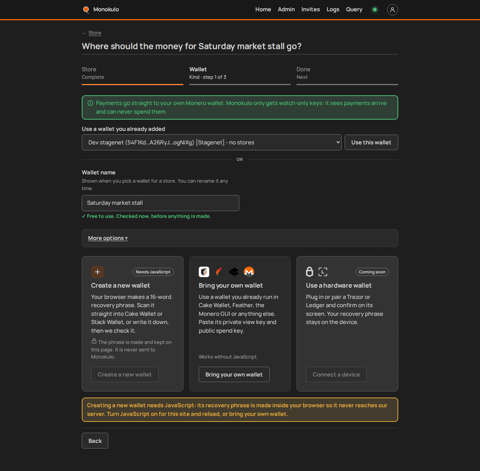Viewport: 480px width, 471px height.
Task: Click the plus icon on Create a new wallet card
Action: 97,272
